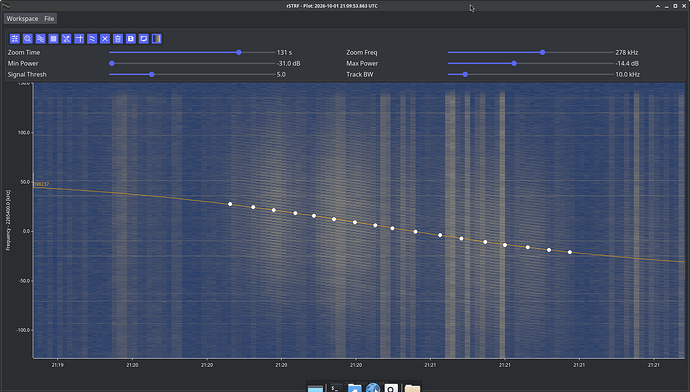Click the X clear toolbar icon

[105, 39]
